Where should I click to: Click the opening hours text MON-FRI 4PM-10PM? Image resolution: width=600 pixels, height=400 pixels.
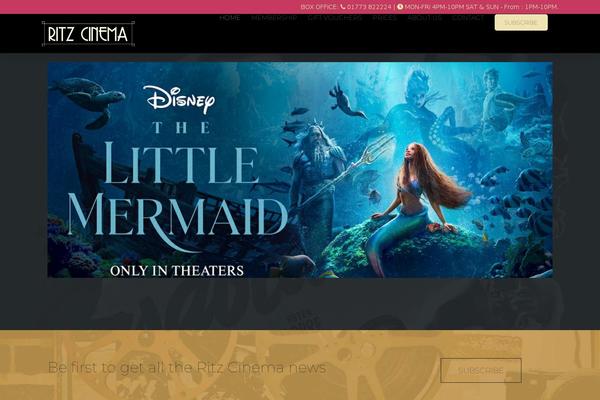point(434,7)
